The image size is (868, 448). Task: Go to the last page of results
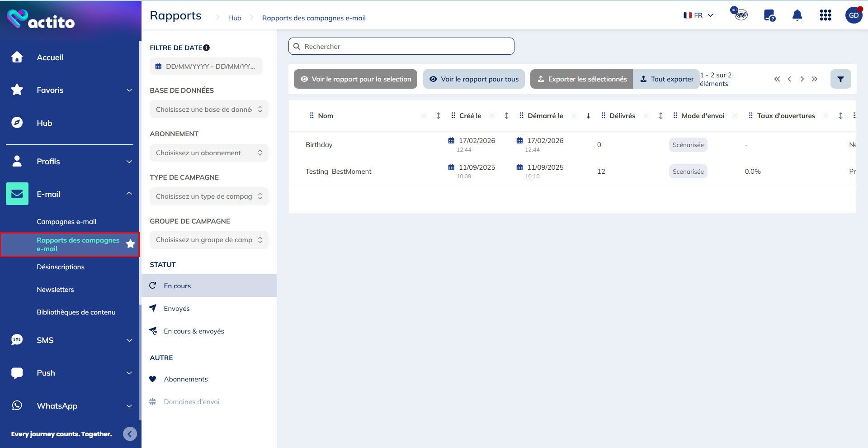814,79
